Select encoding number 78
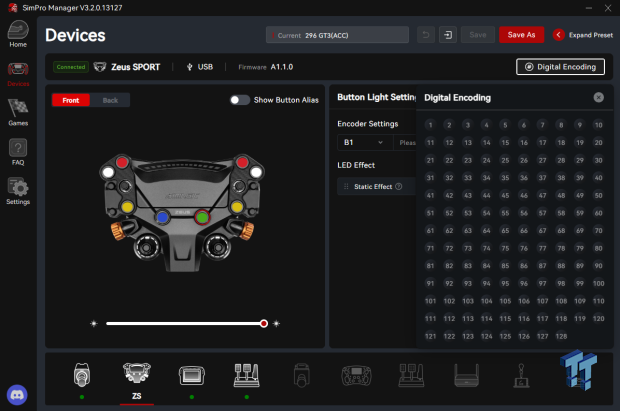The image size is (620, 411). click(561, 248)
